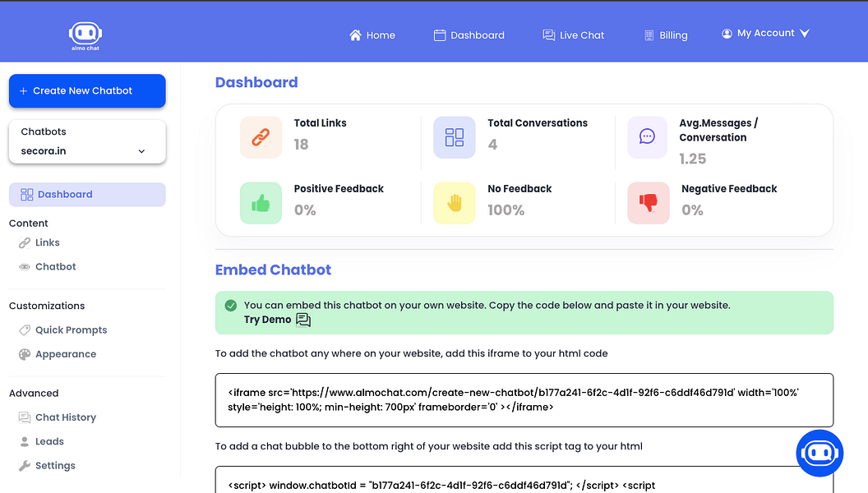This screenshot has height=493, width=868.
Task: Open the Chatbots secora.in dropdown
Action: click(87, 141)
